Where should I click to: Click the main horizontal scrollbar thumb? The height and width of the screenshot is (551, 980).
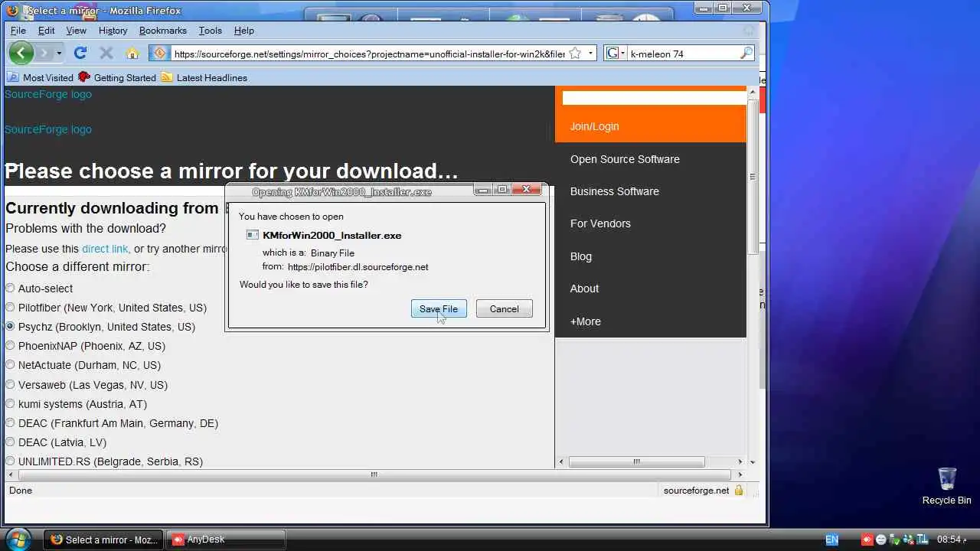click(374, 474)
